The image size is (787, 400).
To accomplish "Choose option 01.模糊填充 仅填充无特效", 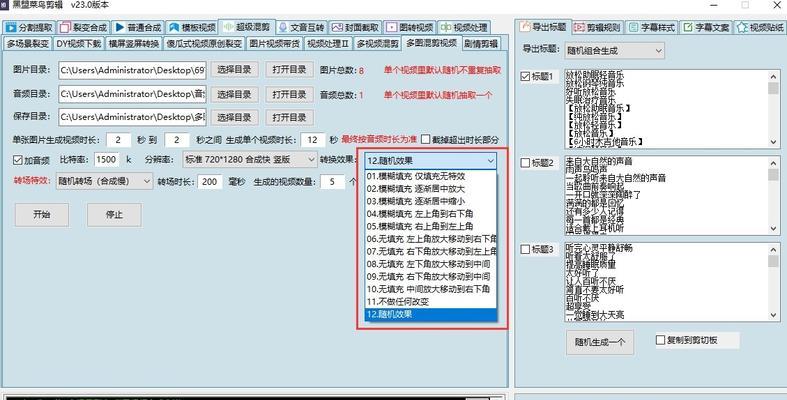I will pos(431,176).
